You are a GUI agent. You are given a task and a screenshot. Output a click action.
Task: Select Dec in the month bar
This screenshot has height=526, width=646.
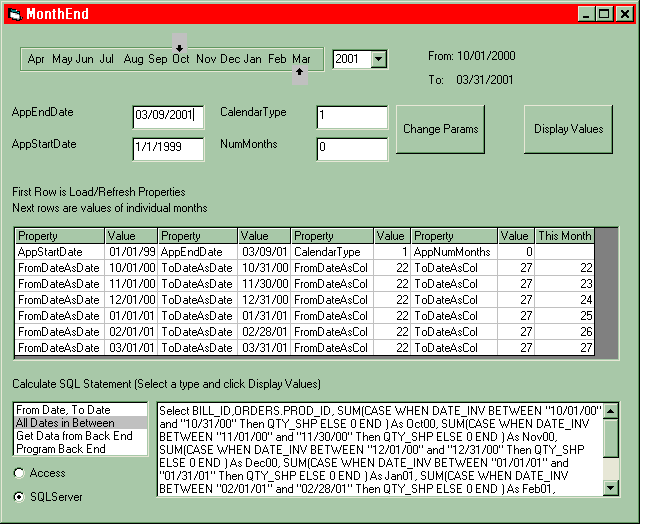point(230,59)
